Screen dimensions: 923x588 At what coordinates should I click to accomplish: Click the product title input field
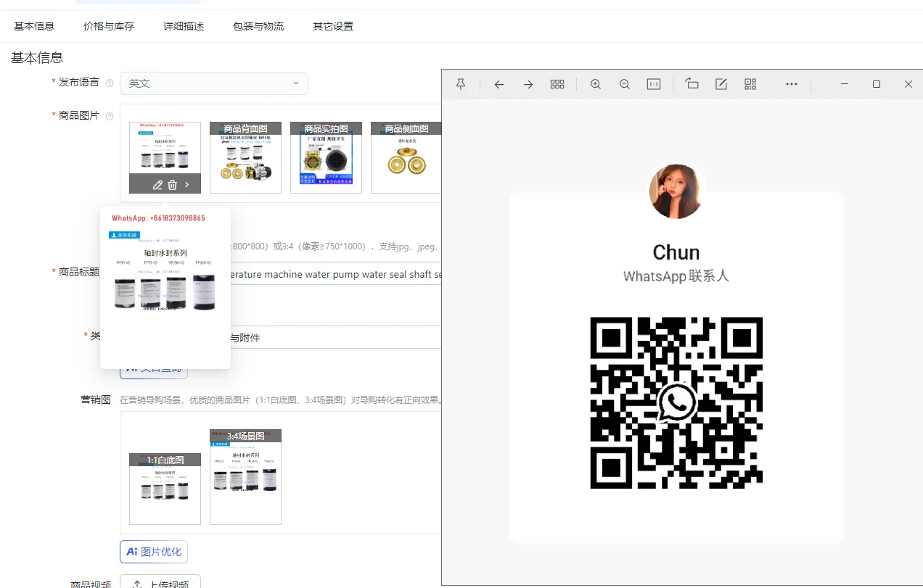(337, 274)
